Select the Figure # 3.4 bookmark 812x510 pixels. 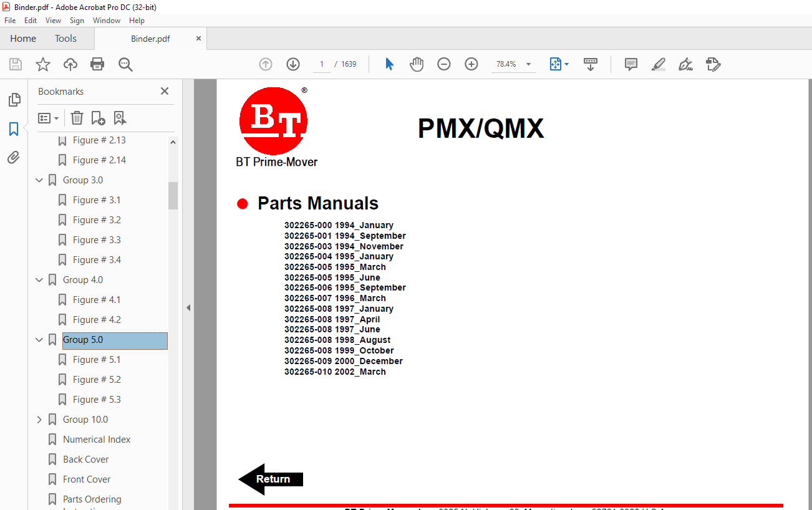(x=97, y=260)
